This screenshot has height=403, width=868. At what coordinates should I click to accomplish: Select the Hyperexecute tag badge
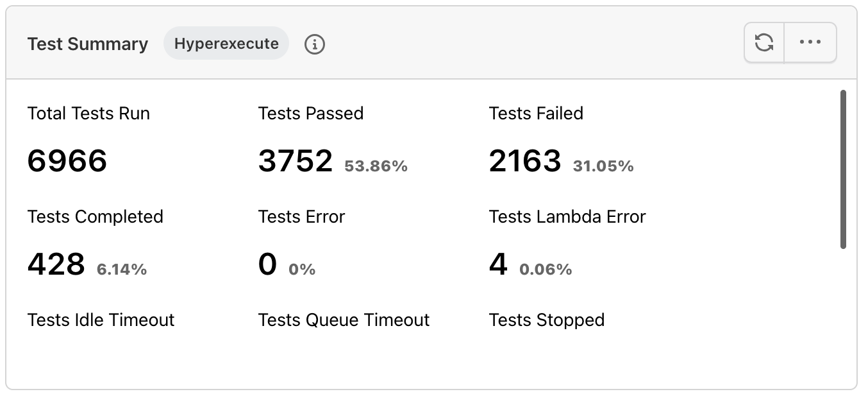point(226,44)
